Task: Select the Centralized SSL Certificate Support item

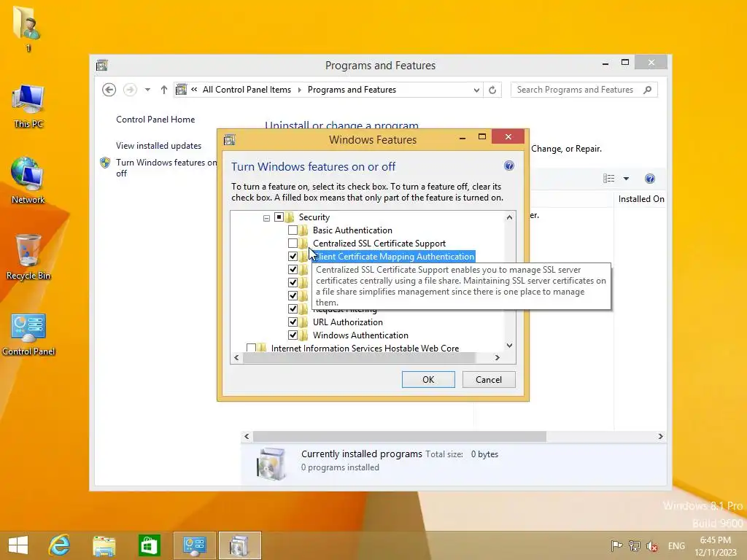Action: [x=379, y=244]
